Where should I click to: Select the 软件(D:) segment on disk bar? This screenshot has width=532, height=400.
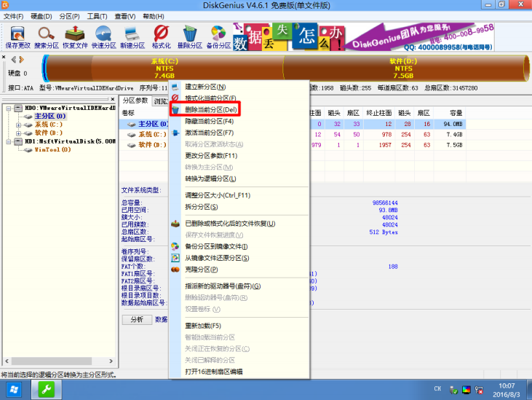[x=403, y=68]
